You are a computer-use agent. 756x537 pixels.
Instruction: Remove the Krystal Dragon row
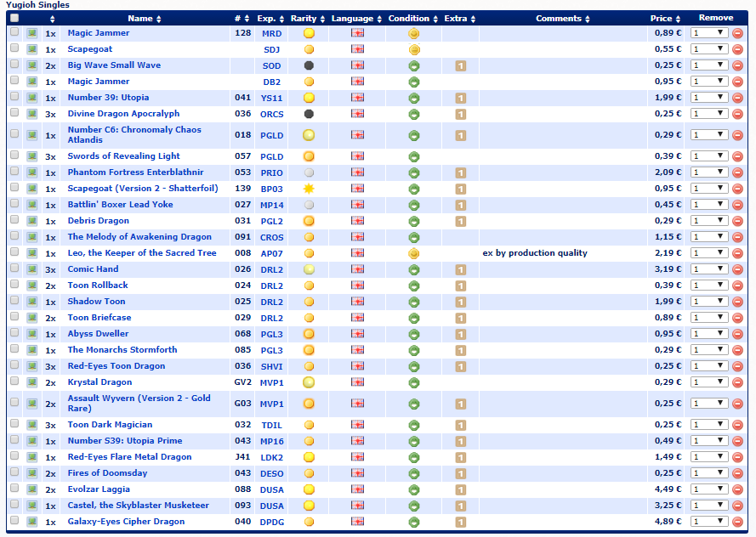click(737, 383)
